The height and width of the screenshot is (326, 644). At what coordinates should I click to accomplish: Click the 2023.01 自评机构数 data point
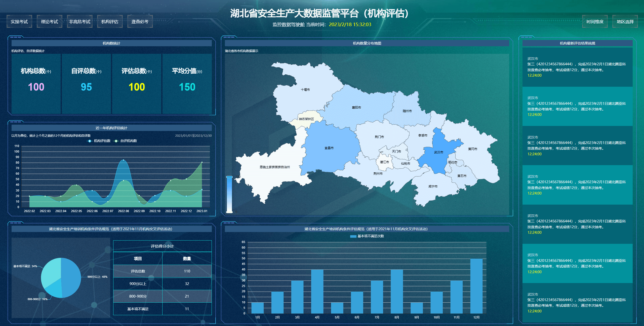[x=202, y=162]
